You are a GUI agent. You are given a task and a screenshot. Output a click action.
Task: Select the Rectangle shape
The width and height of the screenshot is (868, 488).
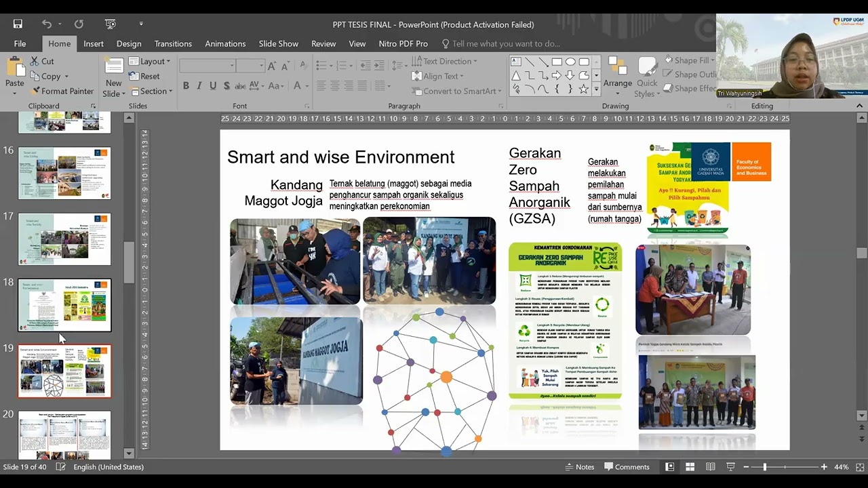557,62
